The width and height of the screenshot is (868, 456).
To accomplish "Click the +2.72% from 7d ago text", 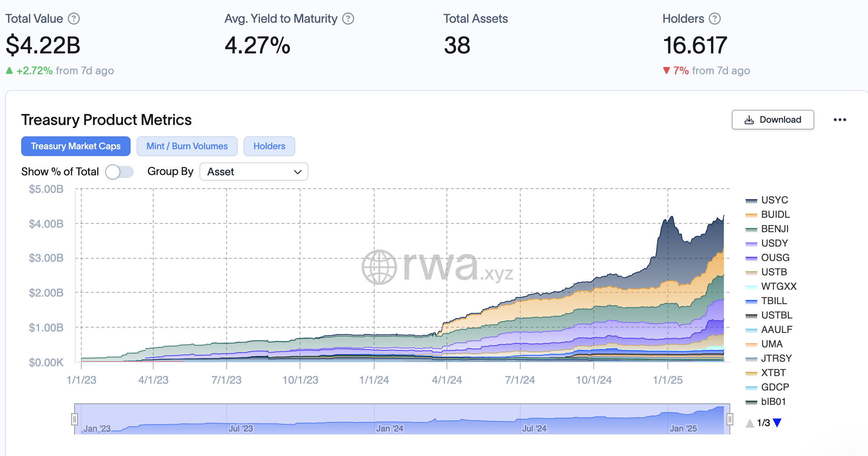I will tap(60, 70).
